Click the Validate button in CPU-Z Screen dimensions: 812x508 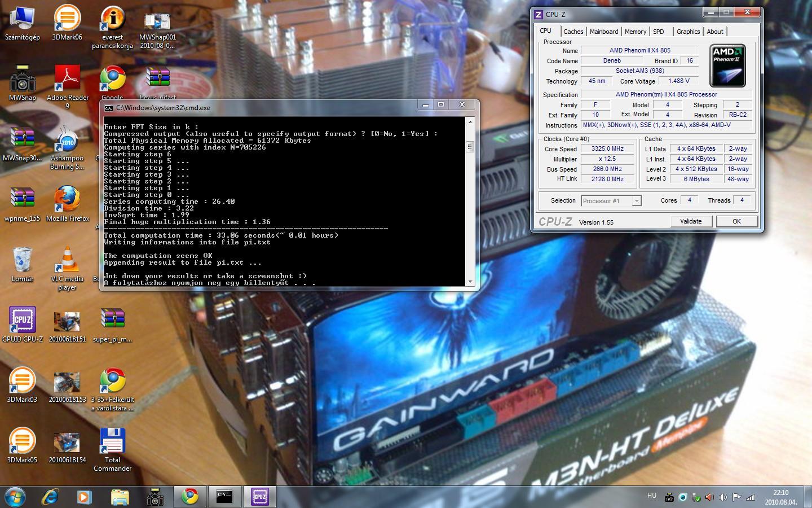[x=691, y=221]
